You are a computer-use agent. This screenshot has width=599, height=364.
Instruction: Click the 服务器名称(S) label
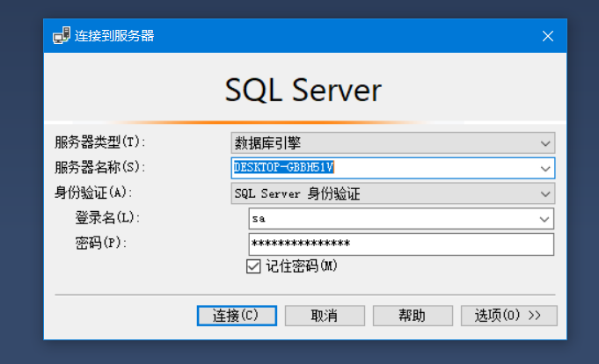click(x=99, y=167)
